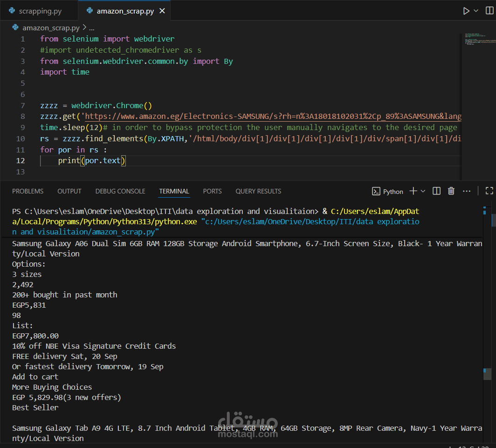Click amazon_scrap.py in the breadcrumb
Image resolution: width=496 pixels, height=448 pixels.
(51, 28)
